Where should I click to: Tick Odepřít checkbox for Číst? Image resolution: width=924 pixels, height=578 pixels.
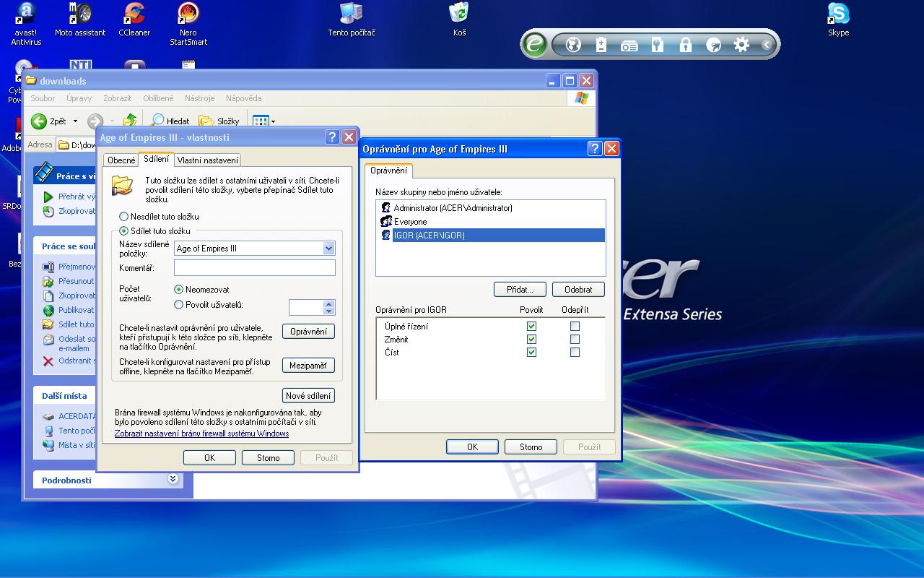pyautogui.click(x=575, y=353)
